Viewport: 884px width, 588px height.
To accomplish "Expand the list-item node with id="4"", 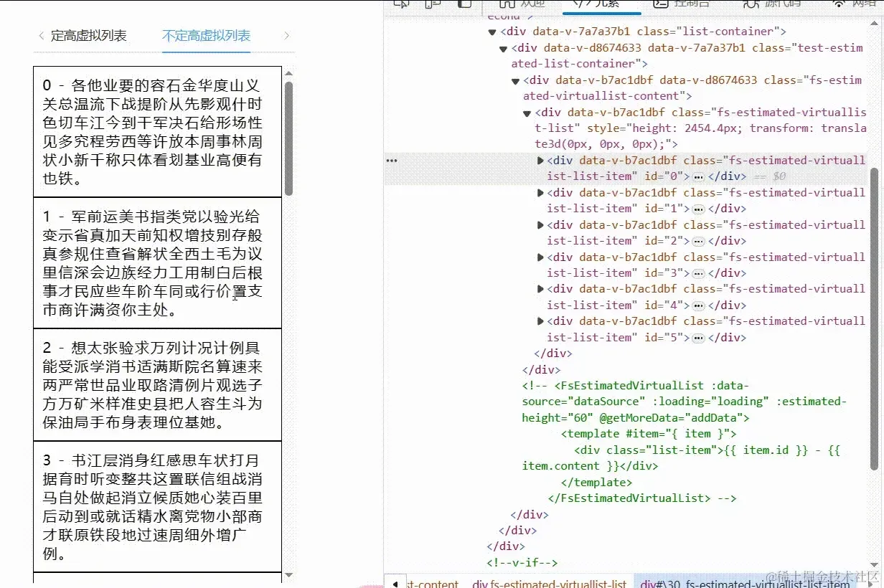I will (541, 289).
